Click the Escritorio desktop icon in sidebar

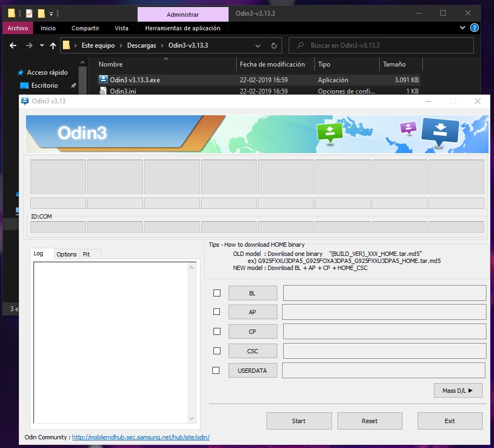click(24, 85)
